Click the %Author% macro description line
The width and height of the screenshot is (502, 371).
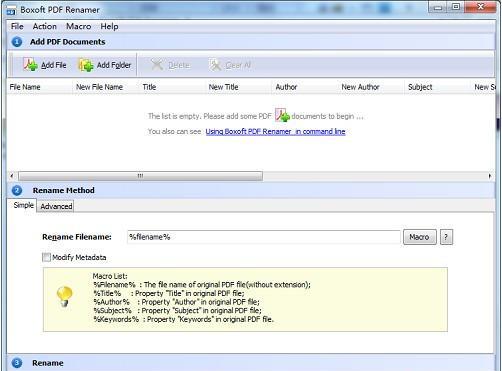pos(176,302)
